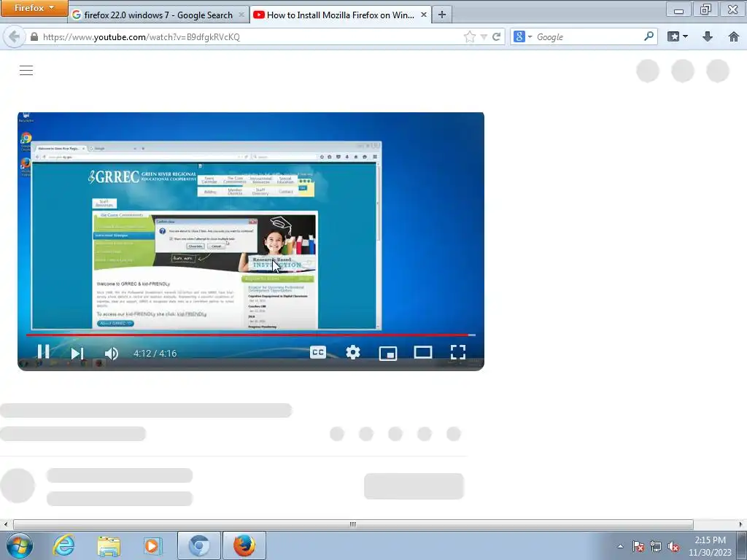Reload the page with the refresh icon
This screenshot has width=747, height=560.
point(496,36)
